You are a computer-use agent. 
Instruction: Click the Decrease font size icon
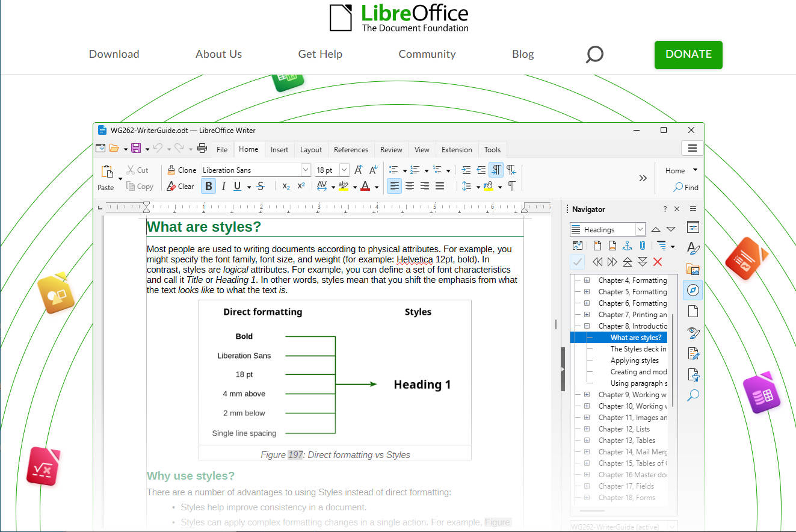tap(374, 170)
